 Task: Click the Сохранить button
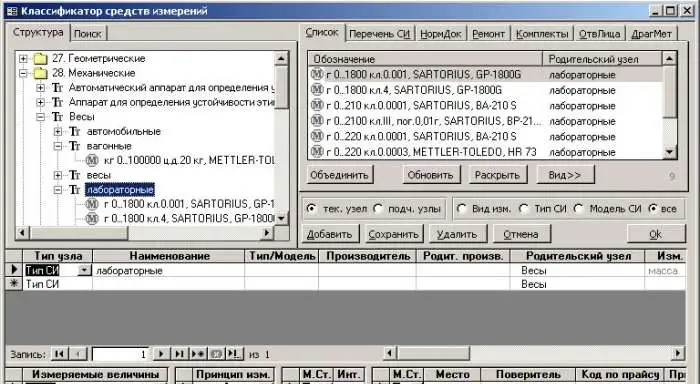pos(393,234)
